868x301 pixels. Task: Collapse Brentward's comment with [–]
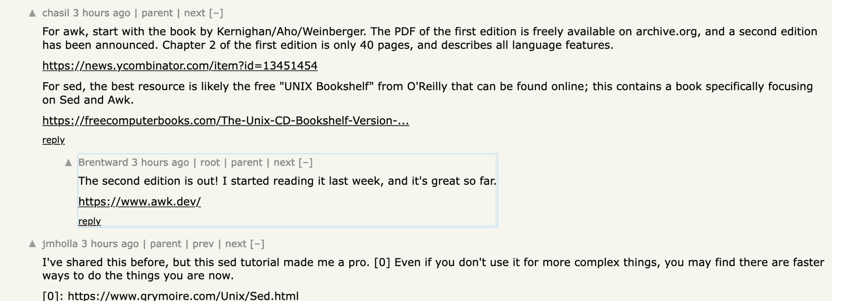(x=305, y=162)
